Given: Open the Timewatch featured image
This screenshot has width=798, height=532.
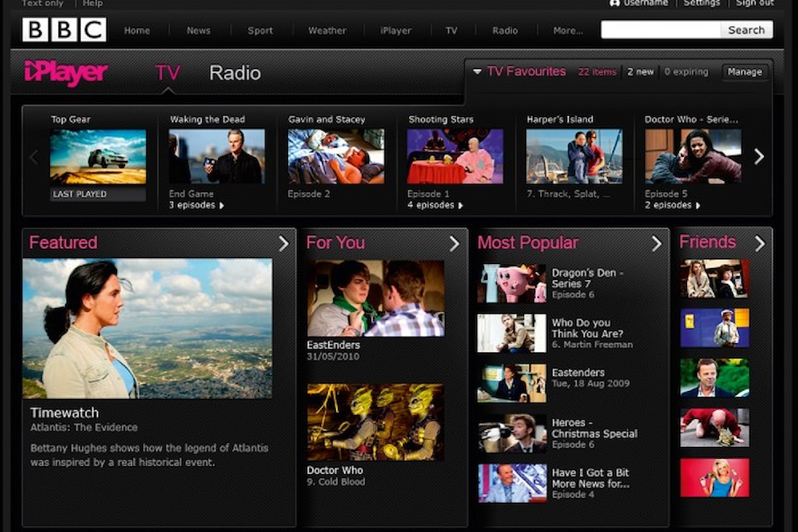Looking at the screenshot, I should click(x=148, y=329).
